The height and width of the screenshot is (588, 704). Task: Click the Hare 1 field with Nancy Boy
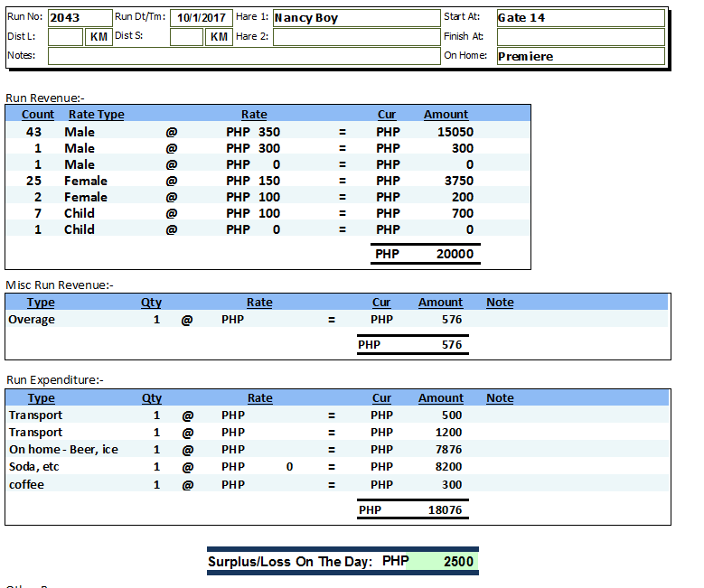click(355, 18)
